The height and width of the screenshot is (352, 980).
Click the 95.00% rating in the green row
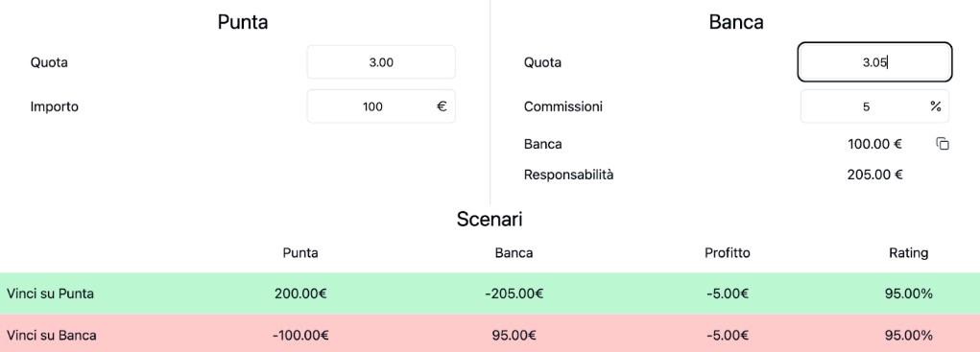(x=909, y=293)
